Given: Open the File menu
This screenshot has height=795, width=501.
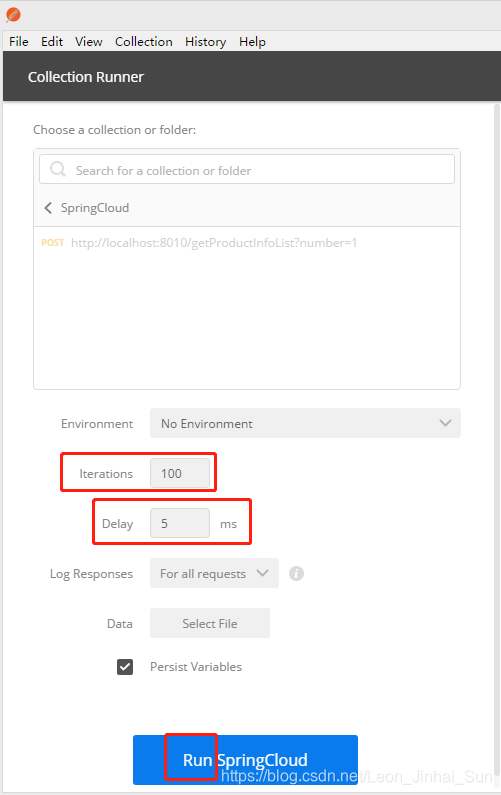Looking at the screenshot, I should 19,42.
